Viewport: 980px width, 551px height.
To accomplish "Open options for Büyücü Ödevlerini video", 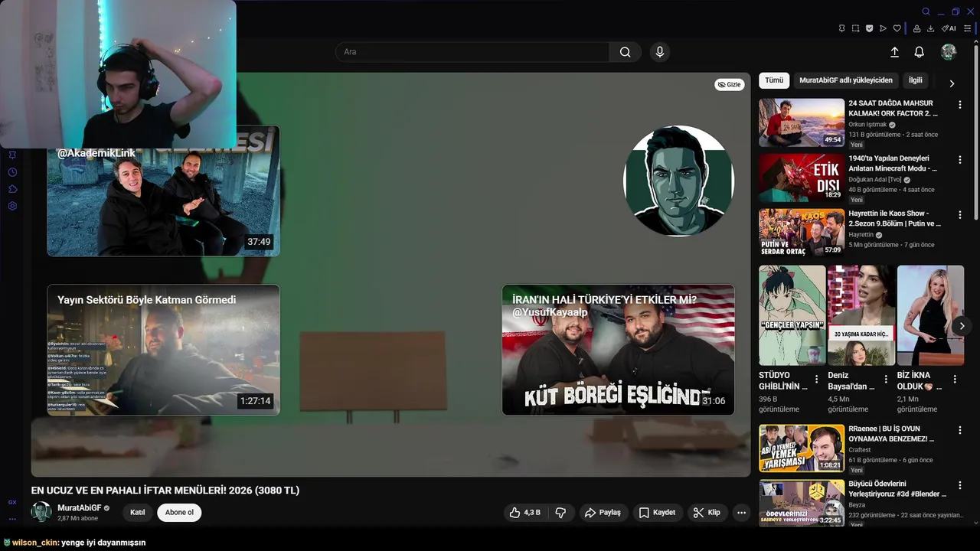I will 959,486.
